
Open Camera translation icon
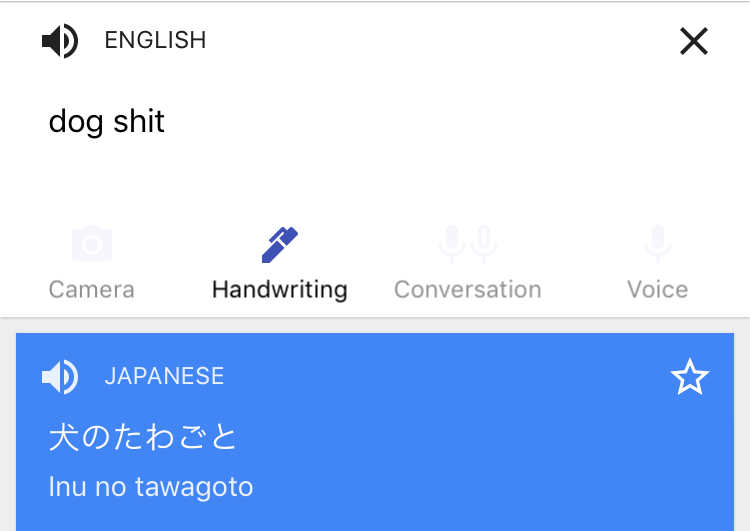coord(92,243)
